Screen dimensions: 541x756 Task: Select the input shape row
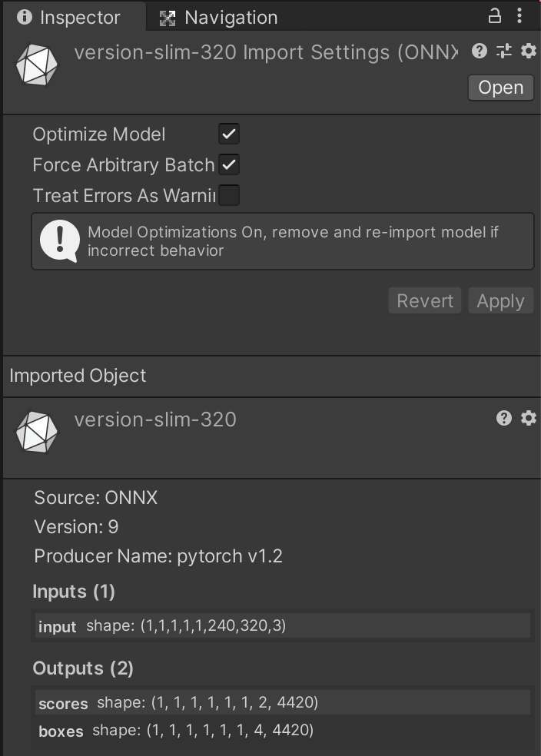tap(283, 625)
